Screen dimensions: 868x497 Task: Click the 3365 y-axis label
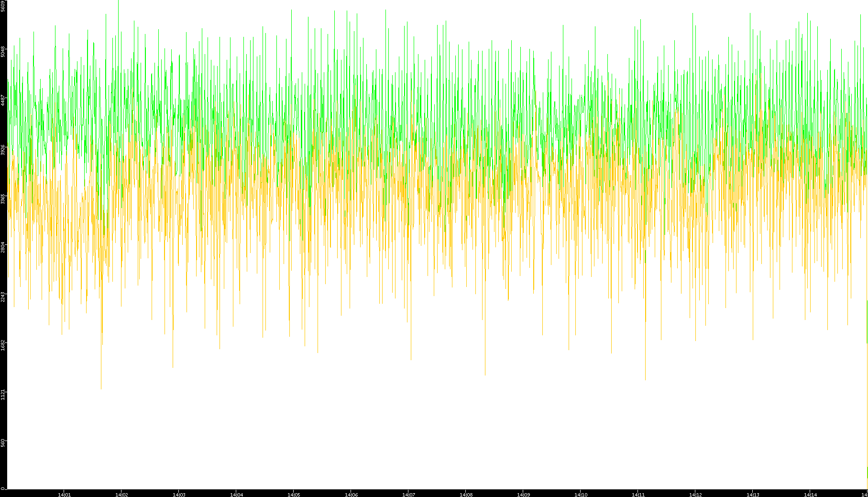click(3, 199)
